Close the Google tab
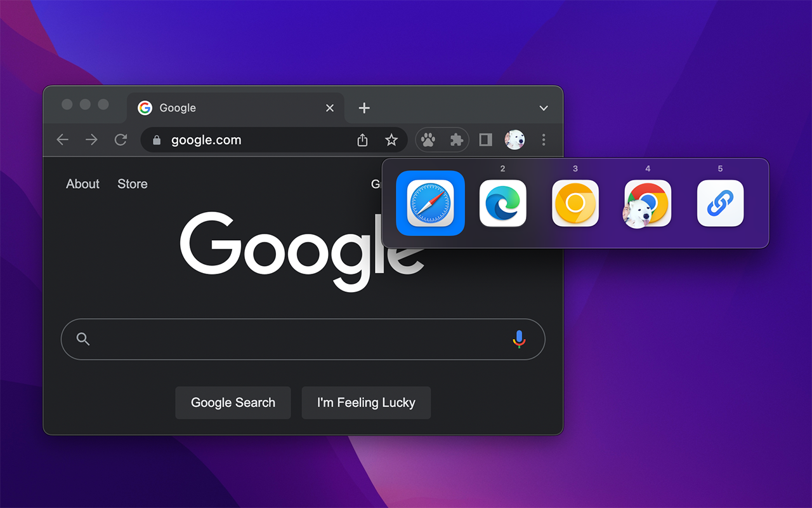This screenshot has width=812, height=508. (x=330, y=108)
